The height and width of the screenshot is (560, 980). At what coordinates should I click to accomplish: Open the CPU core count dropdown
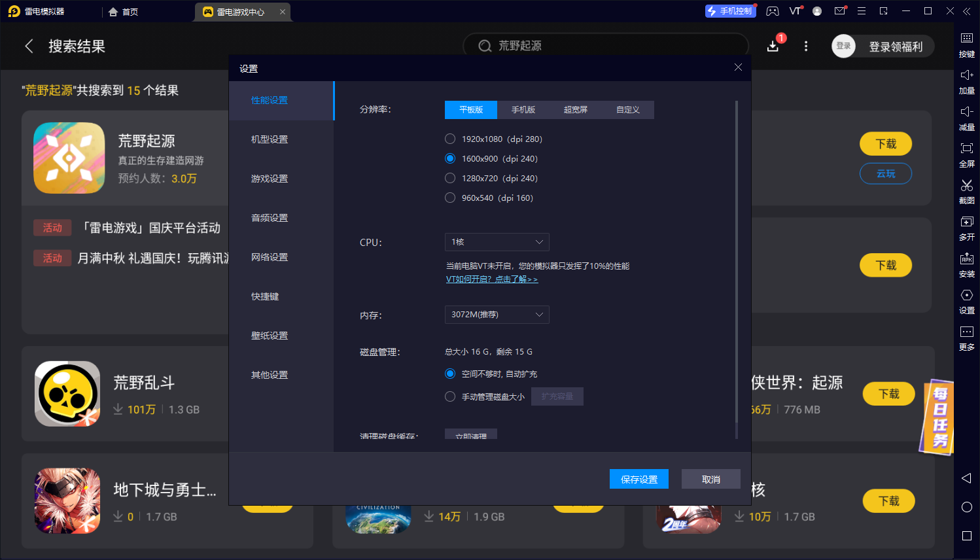tap(497, 242)
